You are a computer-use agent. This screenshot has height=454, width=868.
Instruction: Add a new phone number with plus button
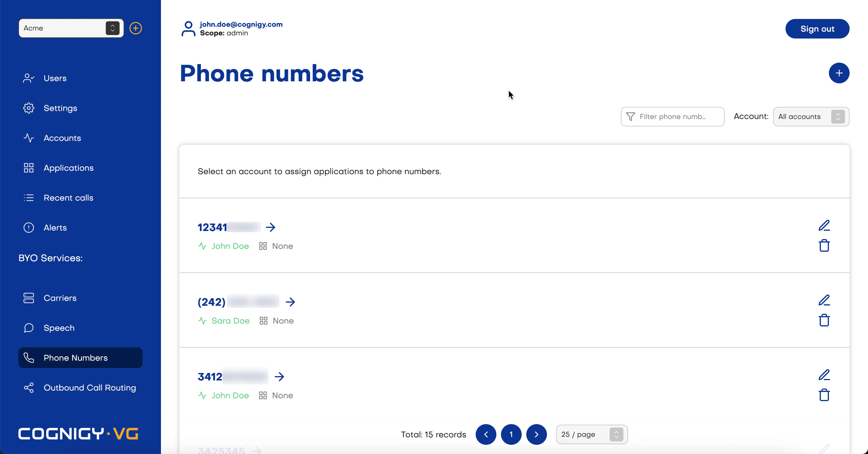click(839, 73)
